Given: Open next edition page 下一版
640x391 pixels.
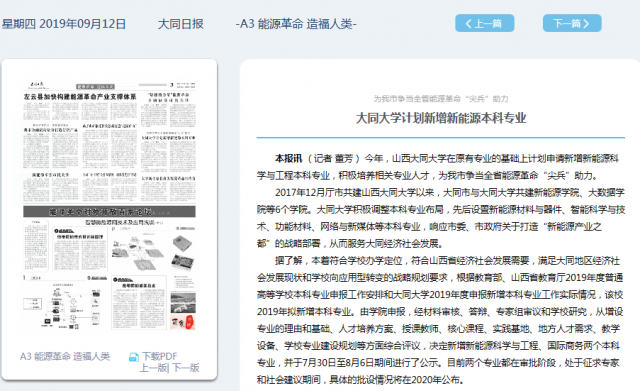Looking at the screenshot, I should (185, 368).
